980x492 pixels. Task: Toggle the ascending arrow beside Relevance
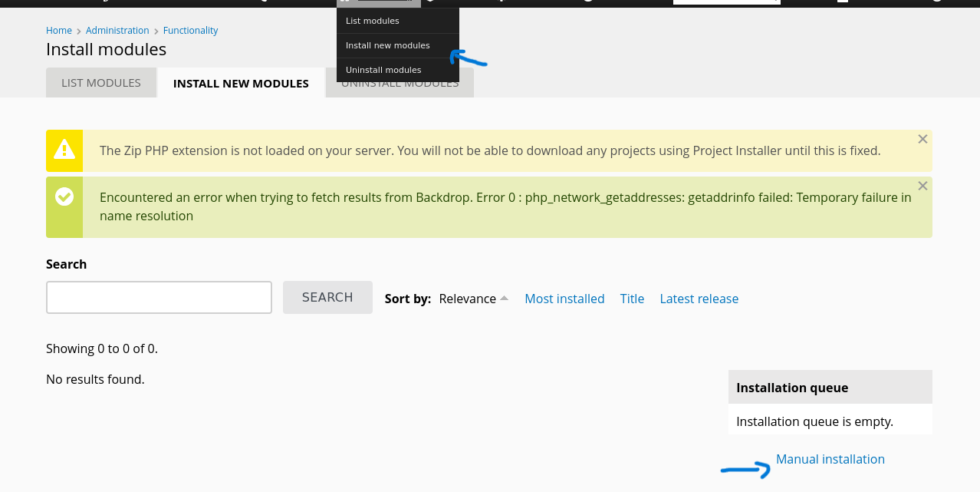pos(504,298)
